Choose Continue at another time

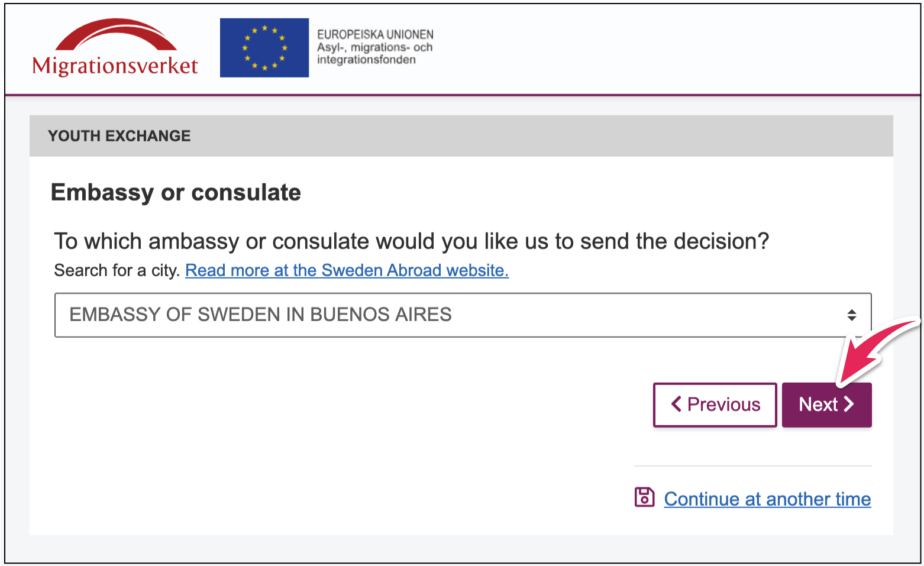point(767,499)
